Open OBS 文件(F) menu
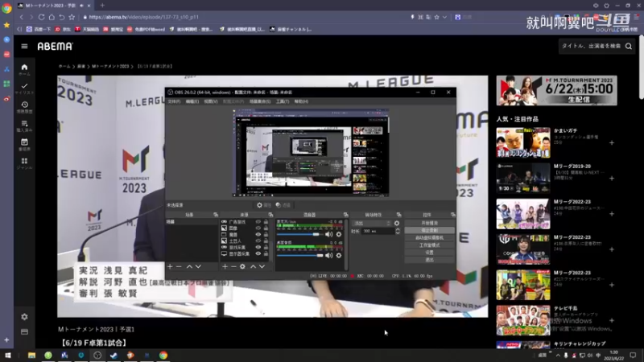 [174, 101]
